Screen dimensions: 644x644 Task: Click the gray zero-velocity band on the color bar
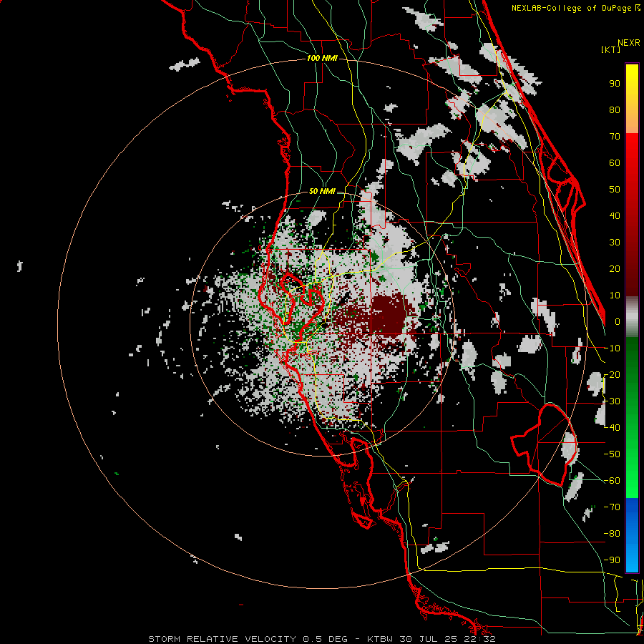(x=632, y=317)
